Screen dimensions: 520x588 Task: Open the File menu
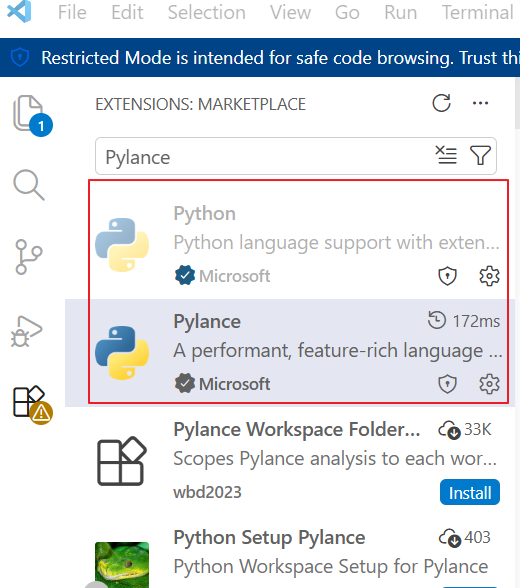72,13
